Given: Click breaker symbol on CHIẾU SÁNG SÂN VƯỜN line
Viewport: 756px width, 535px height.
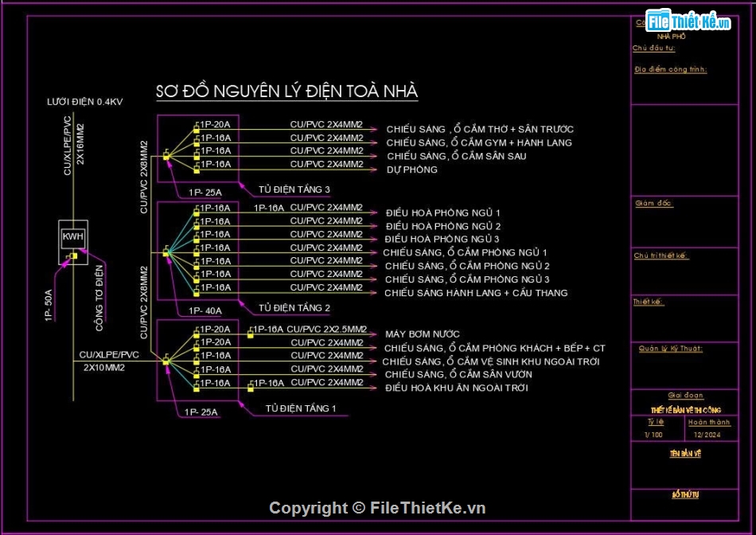Looking at the screenshot, I should pos(197,374).
